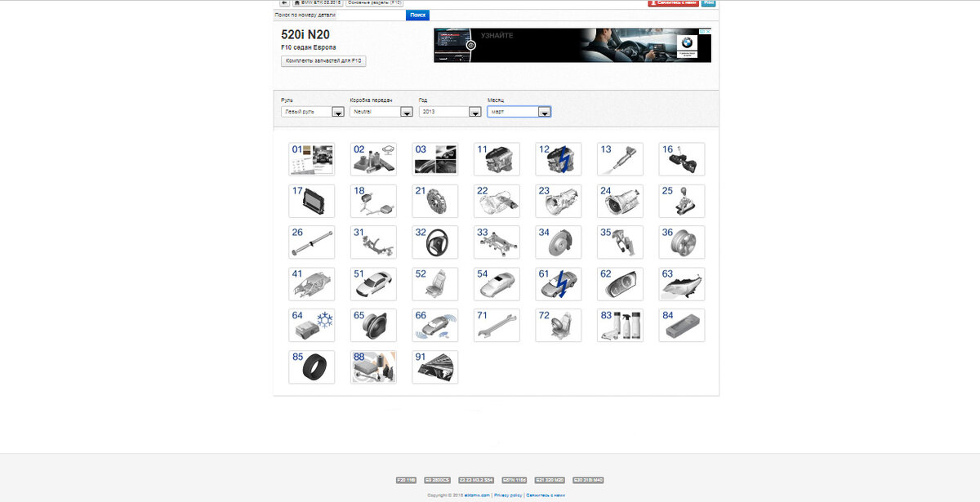Click the red Свяжитесь с нами button
980x502 pixels.
click(x=673, y=3)
